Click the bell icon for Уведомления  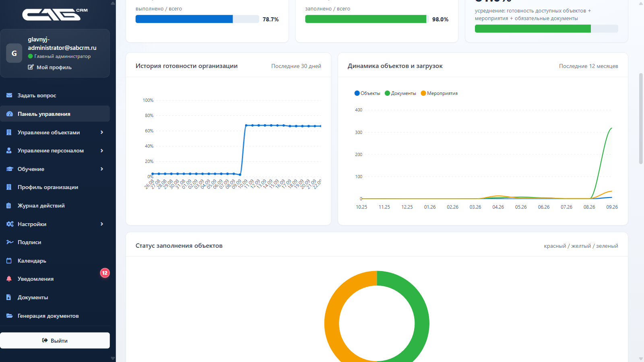point(9,279)
